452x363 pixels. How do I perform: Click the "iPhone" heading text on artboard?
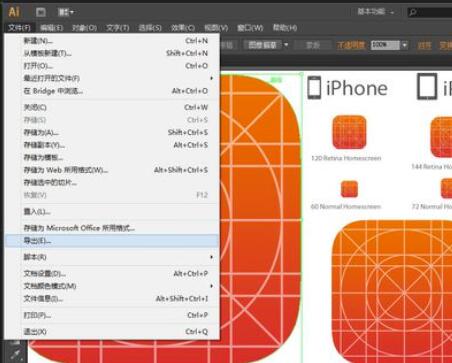pyautogui.click(x=357, y=88)
